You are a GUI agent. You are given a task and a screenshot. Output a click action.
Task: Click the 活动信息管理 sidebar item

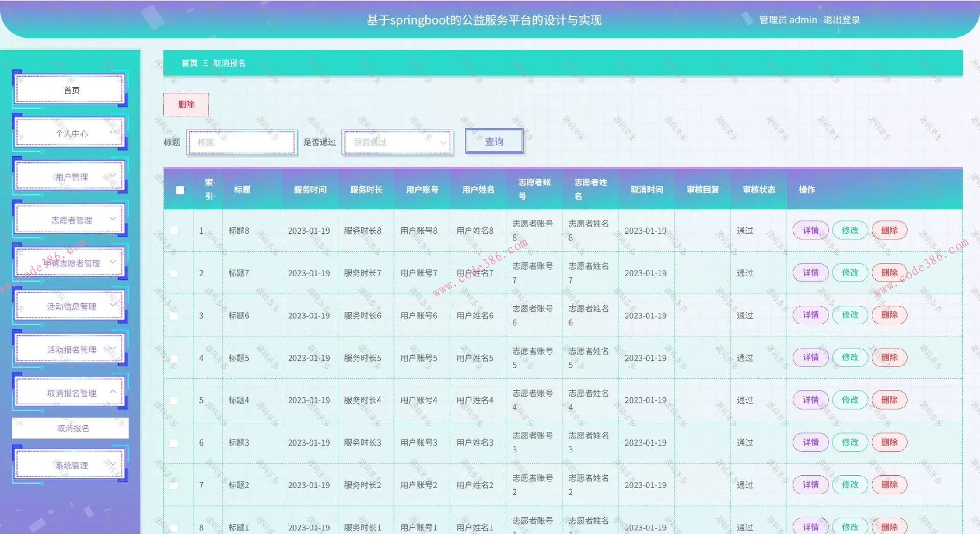70,306
